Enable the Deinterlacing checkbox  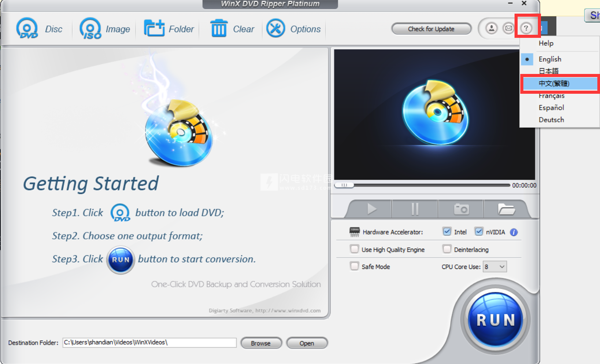(x=447, y=249)
